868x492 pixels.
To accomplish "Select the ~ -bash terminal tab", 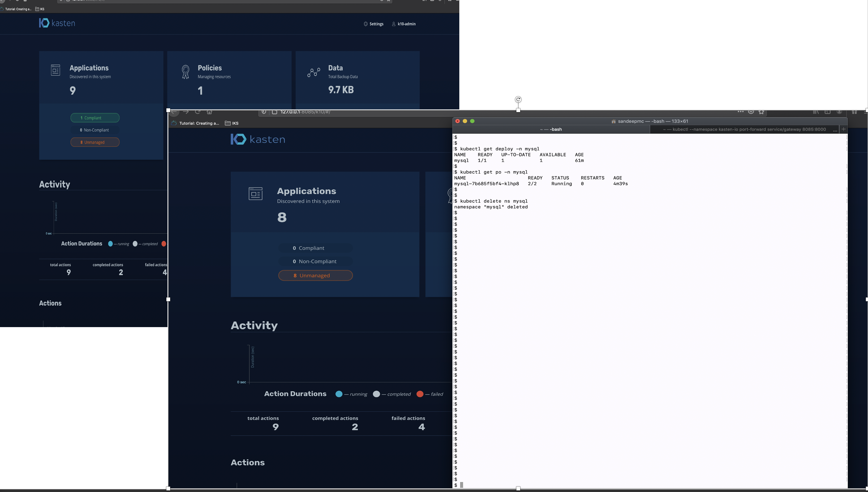I will coord(551,129).
